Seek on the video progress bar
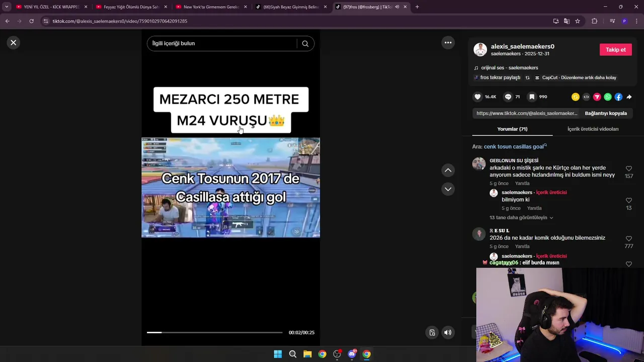Screen dimensions: 644x362 [x=214, y=332]
